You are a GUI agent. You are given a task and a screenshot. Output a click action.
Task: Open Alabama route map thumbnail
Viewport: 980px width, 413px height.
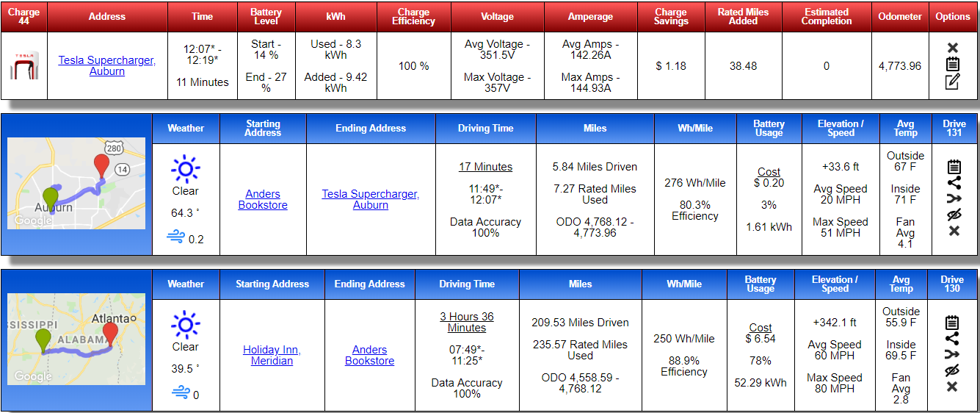[76, 339]
